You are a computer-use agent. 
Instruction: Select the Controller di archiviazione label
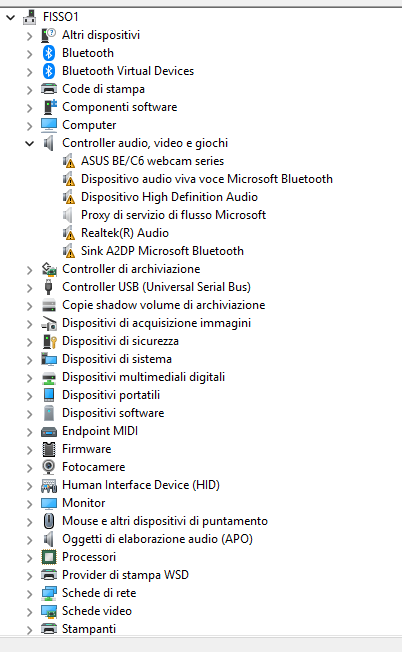click(131, 269)
